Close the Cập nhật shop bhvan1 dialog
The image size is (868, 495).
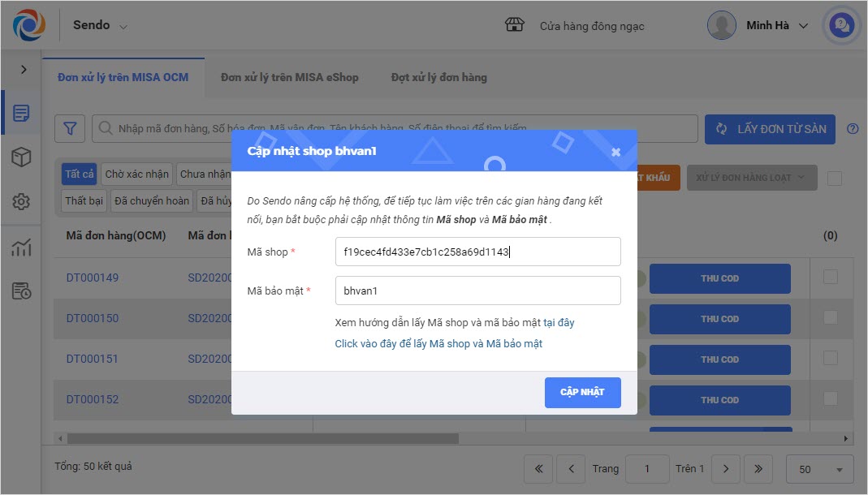coord(615,152)
